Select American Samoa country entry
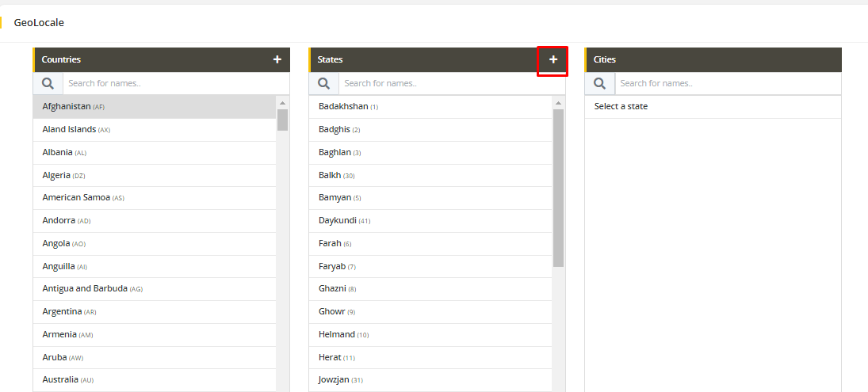 (x=76, y=197)
